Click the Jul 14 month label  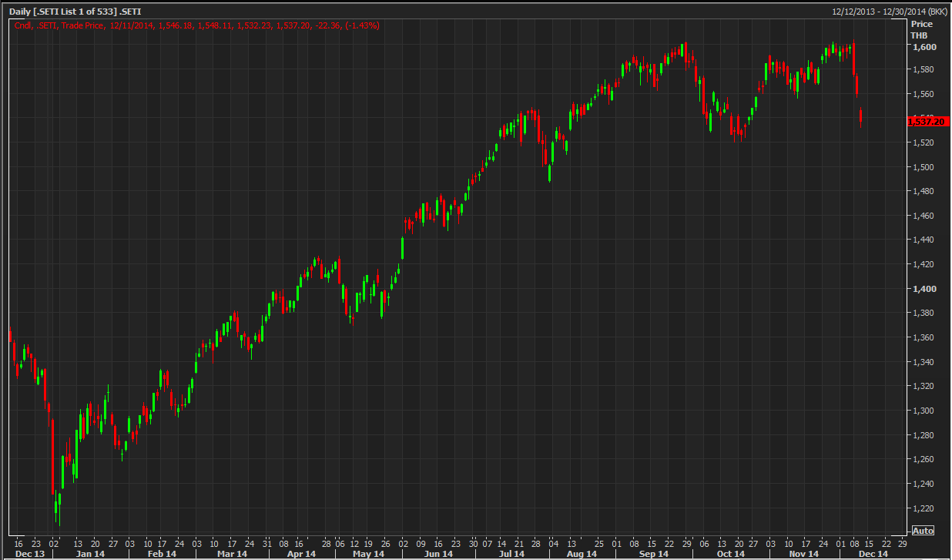pyautogui.click(x=511, y=554)
